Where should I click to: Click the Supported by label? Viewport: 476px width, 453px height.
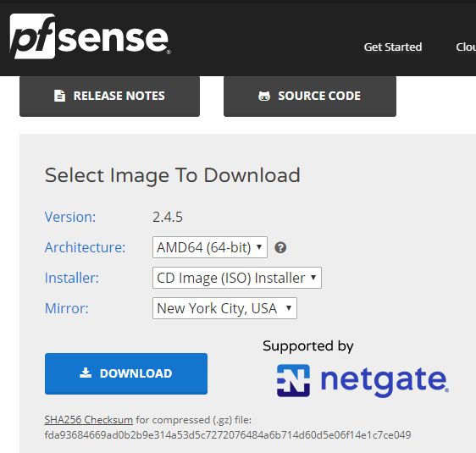click(308, 346)
